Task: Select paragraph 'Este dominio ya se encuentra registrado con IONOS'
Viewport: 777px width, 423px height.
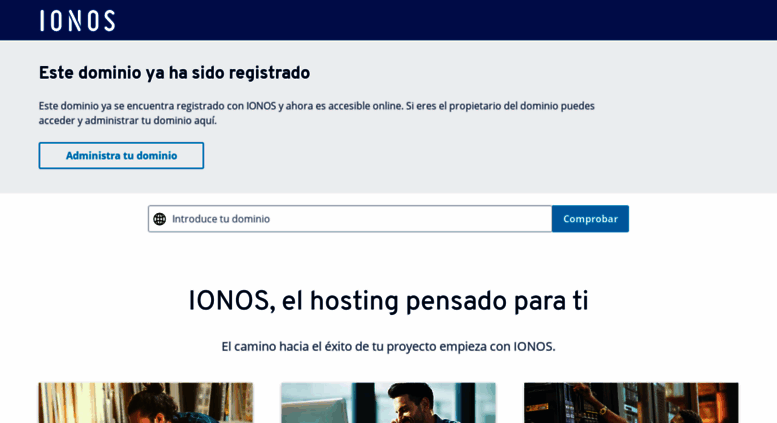Action: 317,113
